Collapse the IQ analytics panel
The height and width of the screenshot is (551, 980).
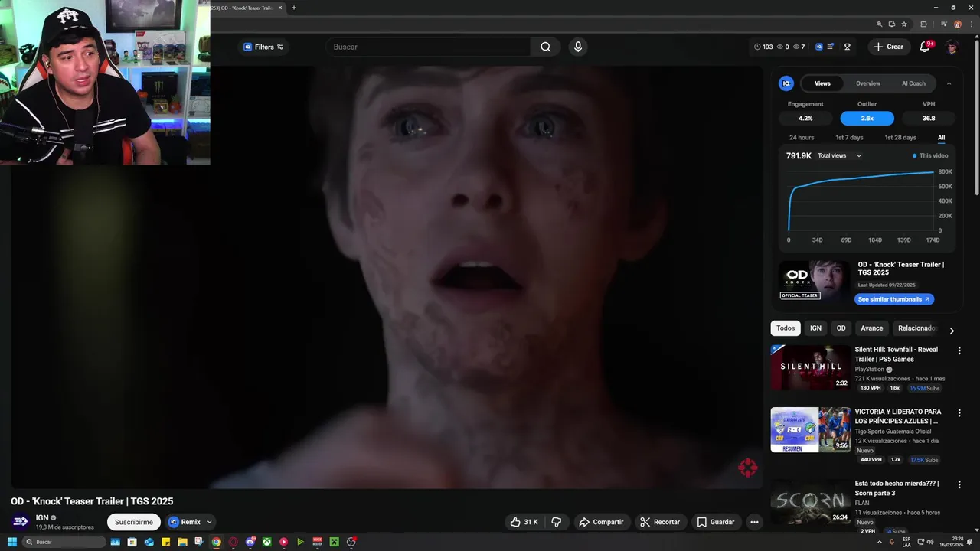tap(949, 83)
